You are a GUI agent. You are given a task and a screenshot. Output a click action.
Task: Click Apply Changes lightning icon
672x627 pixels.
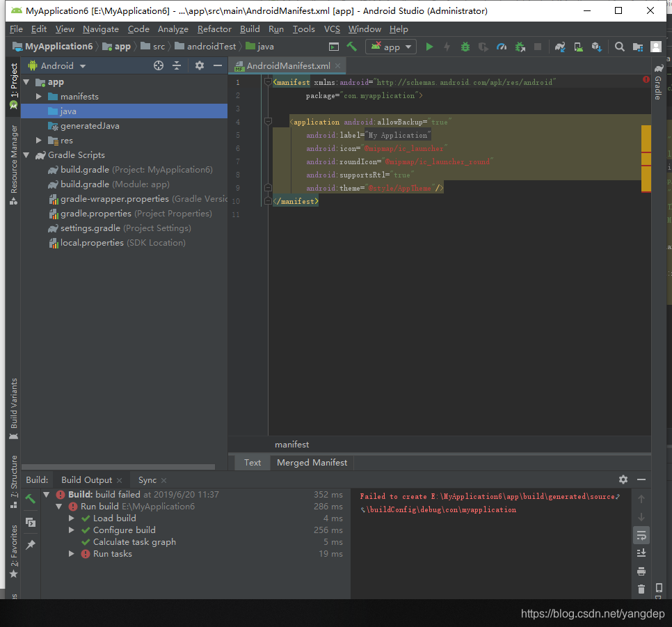tap(447, 47)
